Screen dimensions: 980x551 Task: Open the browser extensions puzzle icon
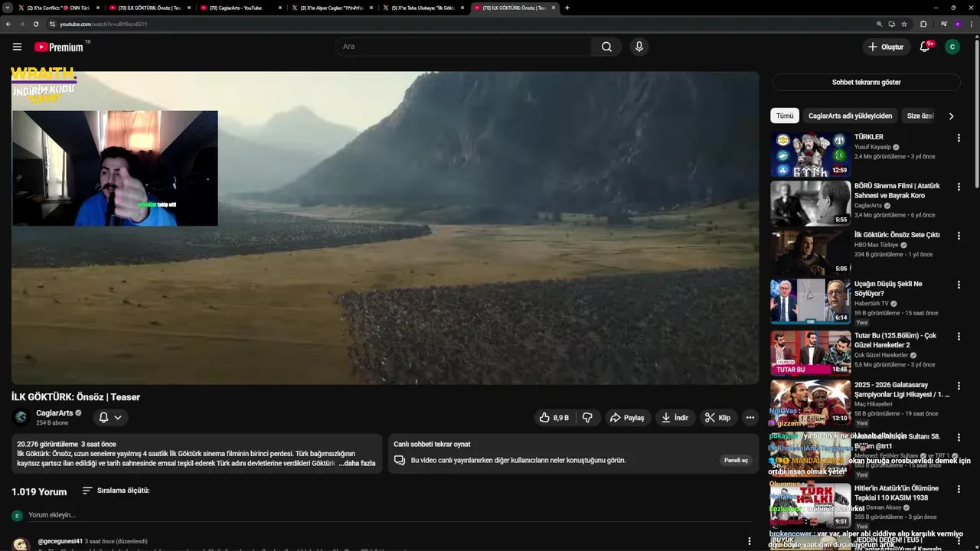coord(923,24)
